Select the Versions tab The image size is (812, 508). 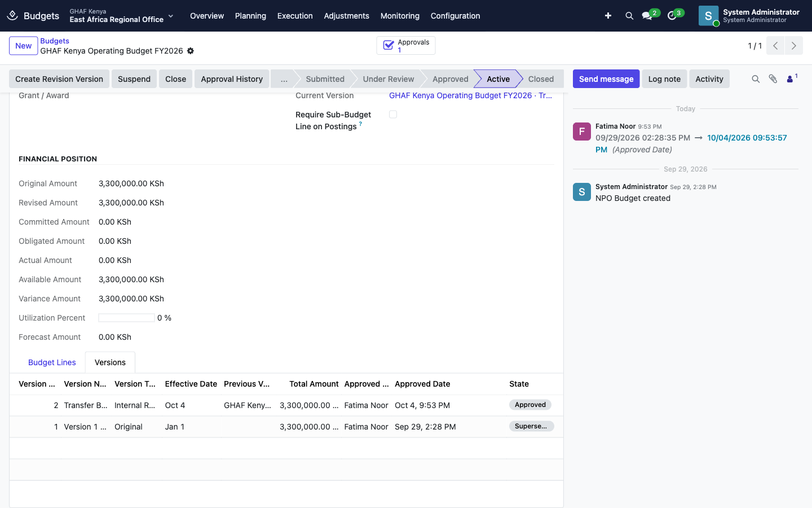(110, 362)
